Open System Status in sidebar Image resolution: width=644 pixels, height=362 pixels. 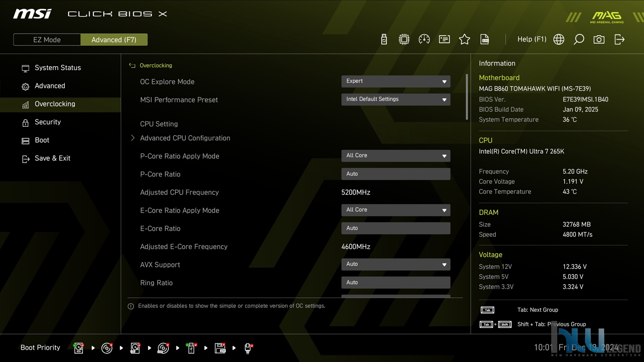[x=60, y=68]
